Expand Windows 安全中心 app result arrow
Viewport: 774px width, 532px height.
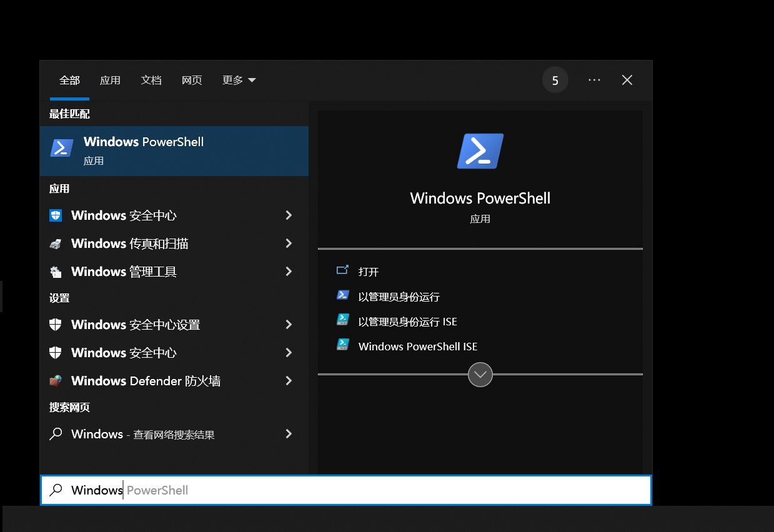pos(289,215)
